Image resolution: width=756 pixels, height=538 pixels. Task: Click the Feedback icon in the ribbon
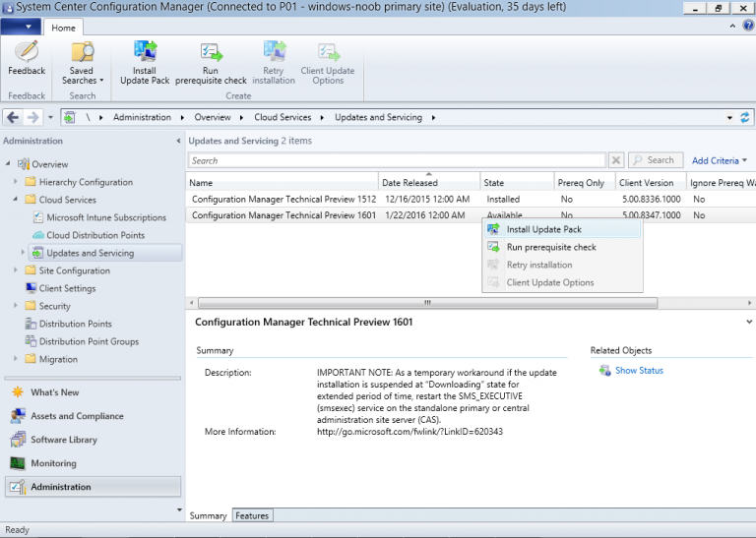click(27, 53)
